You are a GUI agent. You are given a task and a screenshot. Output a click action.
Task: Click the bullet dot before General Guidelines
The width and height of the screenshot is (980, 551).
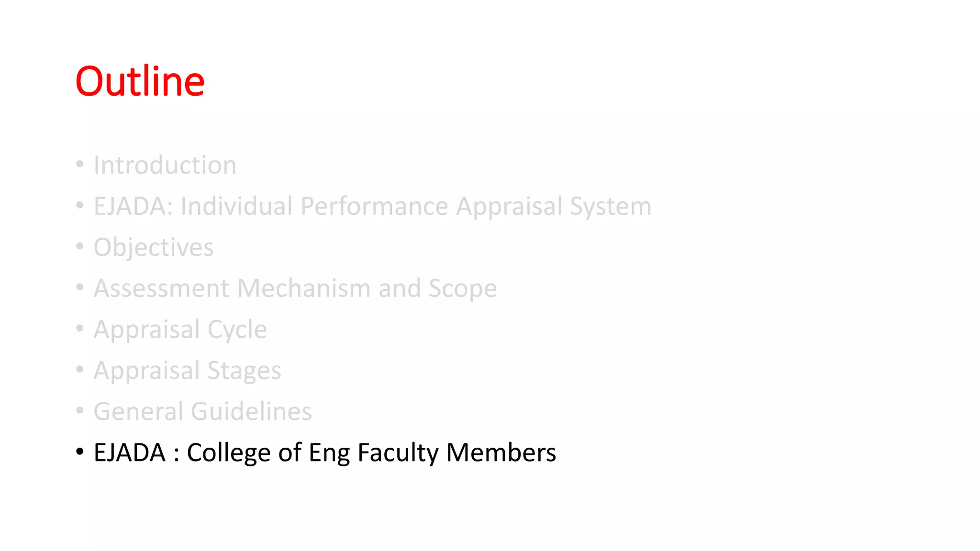click(80, 411)
